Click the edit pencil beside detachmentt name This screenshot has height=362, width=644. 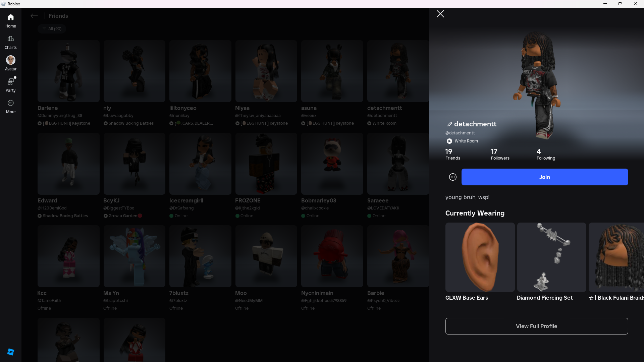point(449,124)
